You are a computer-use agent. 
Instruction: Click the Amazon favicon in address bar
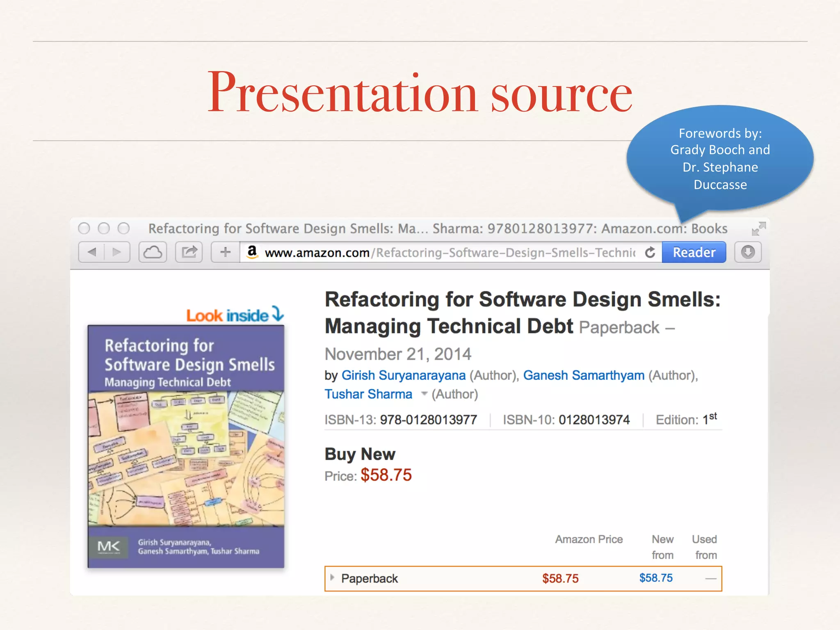(x=252, y=251)
